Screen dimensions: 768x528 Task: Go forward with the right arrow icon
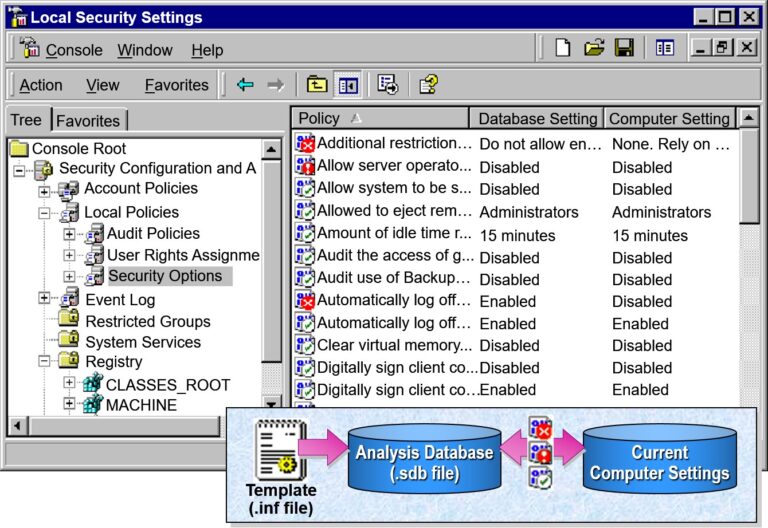click(276, 85)
